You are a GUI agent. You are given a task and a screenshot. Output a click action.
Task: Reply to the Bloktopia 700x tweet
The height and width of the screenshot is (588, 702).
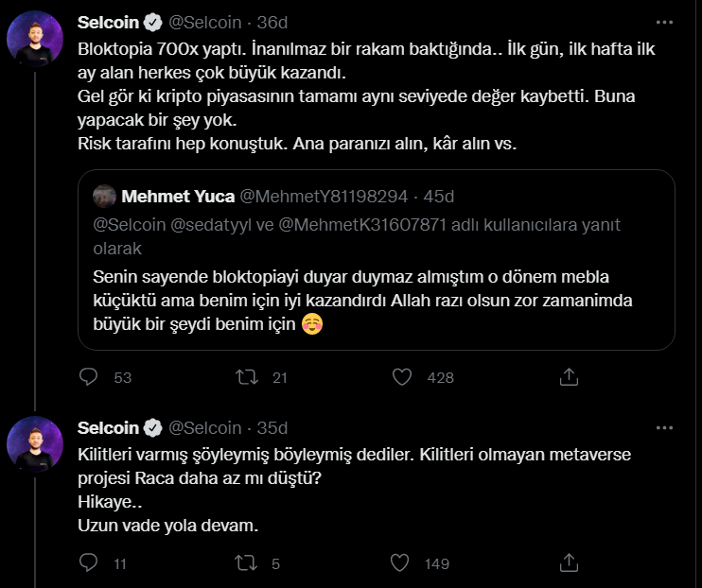coord(88,377)
